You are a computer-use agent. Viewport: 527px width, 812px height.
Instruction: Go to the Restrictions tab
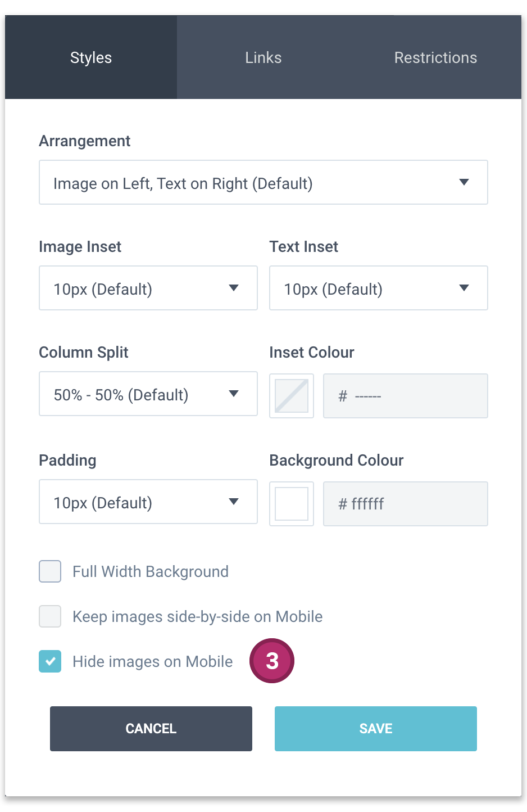(x=435, y=57)
